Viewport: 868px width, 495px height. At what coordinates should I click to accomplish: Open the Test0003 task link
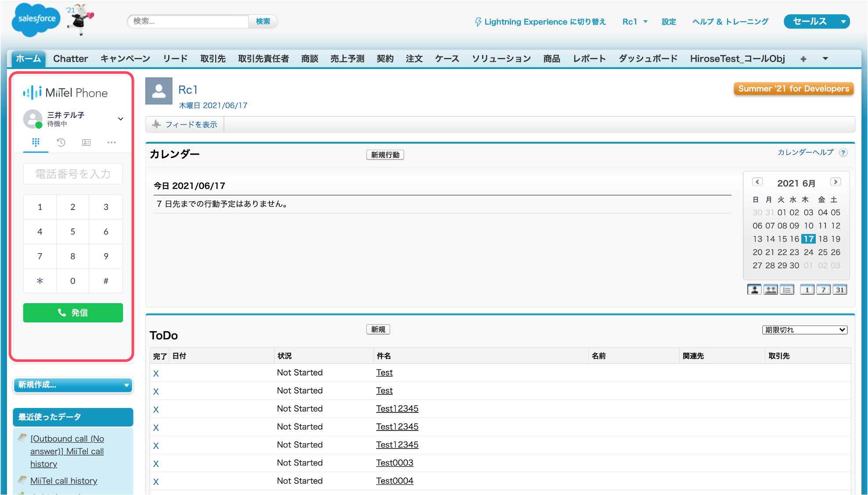tap(394, 462)
